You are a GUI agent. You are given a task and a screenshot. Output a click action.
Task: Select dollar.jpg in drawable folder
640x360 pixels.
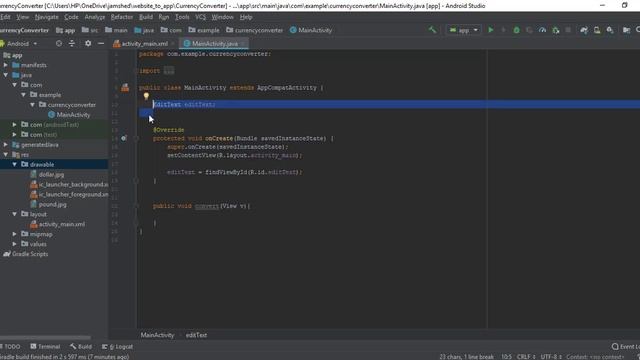point(47,174)
